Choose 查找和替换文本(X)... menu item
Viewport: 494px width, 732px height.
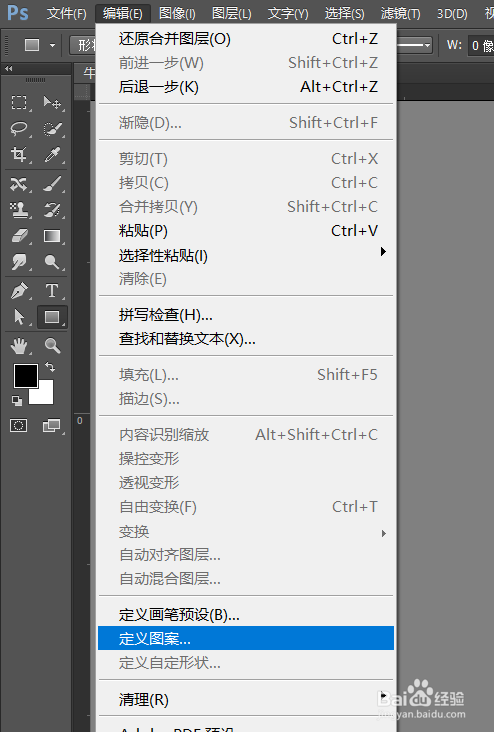[x=246, y=339]
